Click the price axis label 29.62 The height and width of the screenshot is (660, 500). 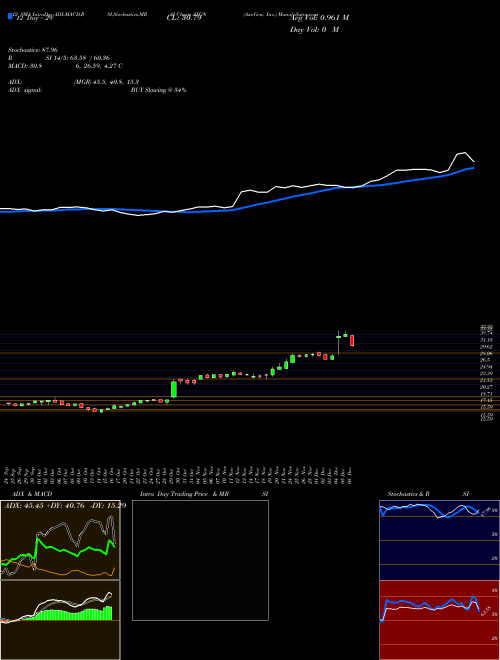487,347
